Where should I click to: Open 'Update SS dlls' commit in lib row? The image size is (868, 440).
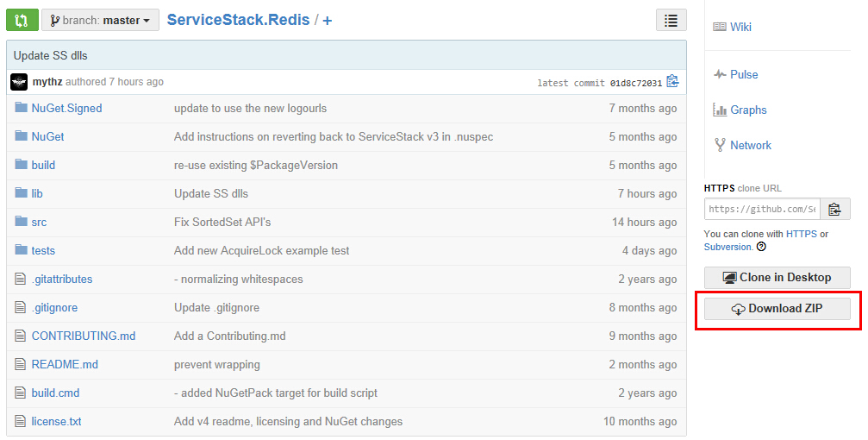(211, 194)
